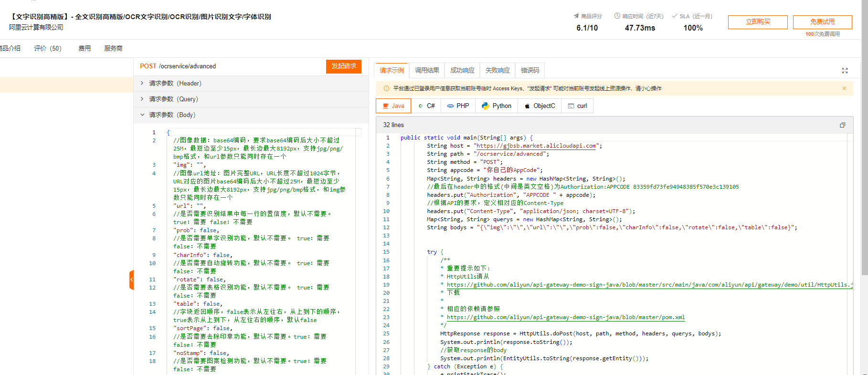Click the "rotate": false line in editor
The height and width of the screenshot is (375, 868).
[x=200, y=279]
